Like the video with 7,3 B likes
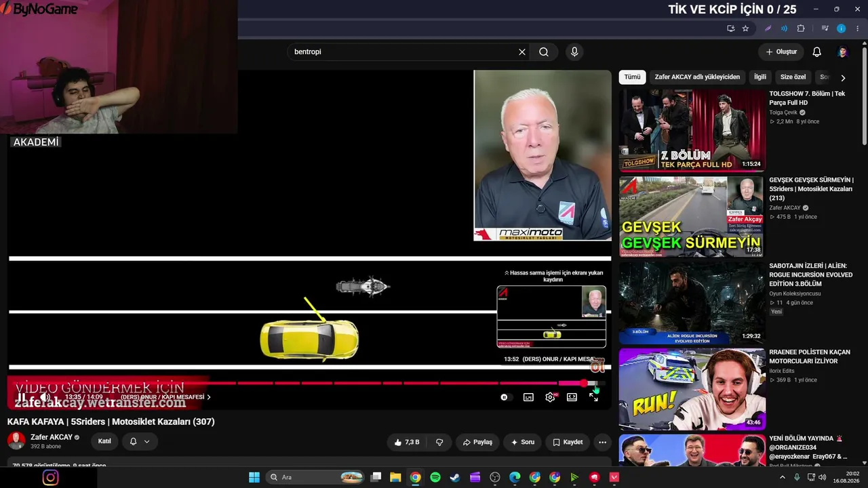This screenshot has height=488, width=868. click(407, 442)
